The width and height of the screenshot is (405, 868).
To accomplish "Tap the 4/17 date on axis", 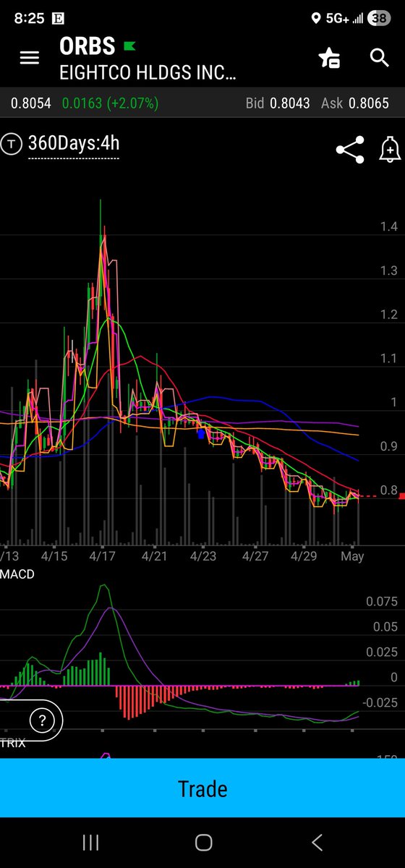I will 102,556.
